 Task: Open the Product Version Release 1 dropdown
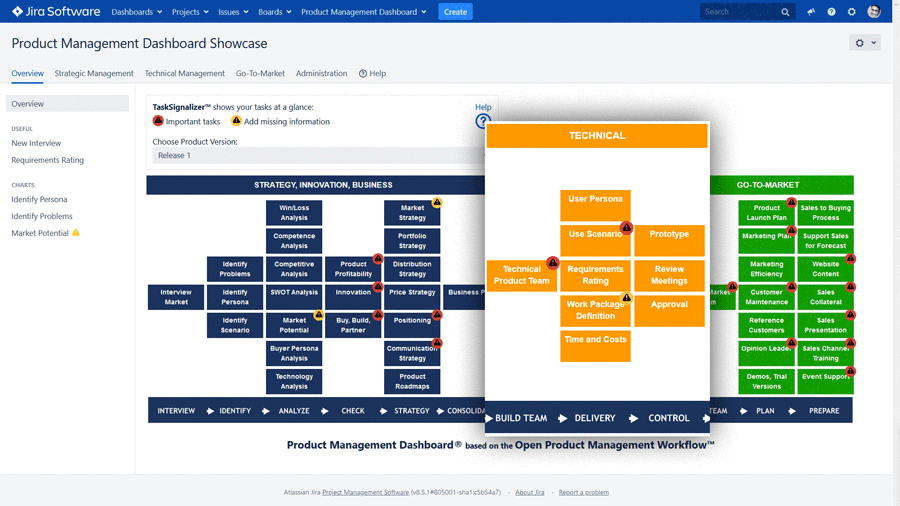click(319, 155)
